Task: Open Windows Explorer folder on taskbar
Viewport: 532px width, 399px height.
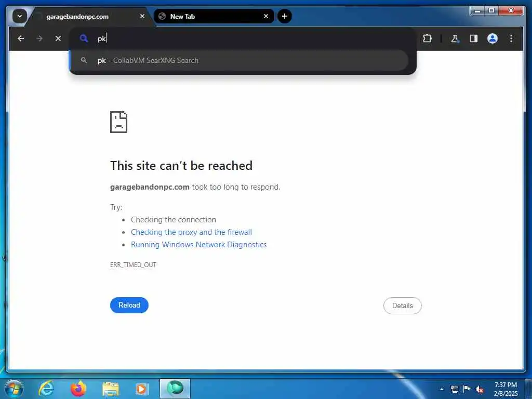Action: tap(111, 389)
